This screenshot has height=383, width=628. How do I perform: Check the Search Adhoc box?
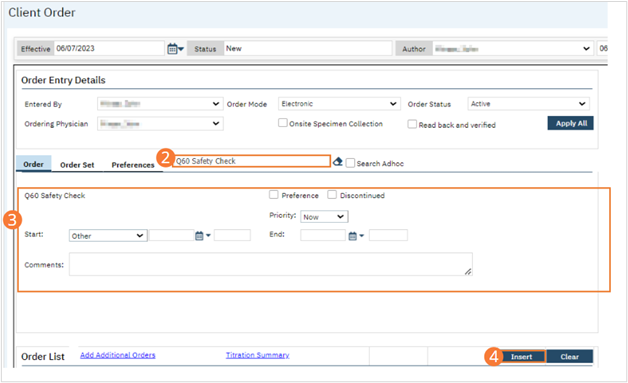[x=350, y=163]
